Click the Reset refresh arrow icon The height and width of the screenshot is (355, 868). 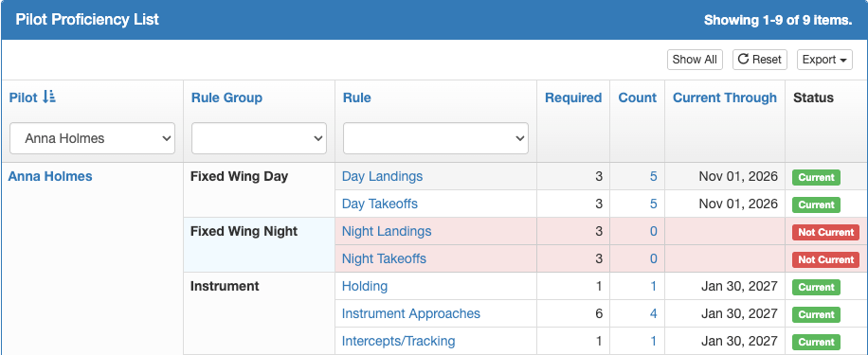point(744,59)
